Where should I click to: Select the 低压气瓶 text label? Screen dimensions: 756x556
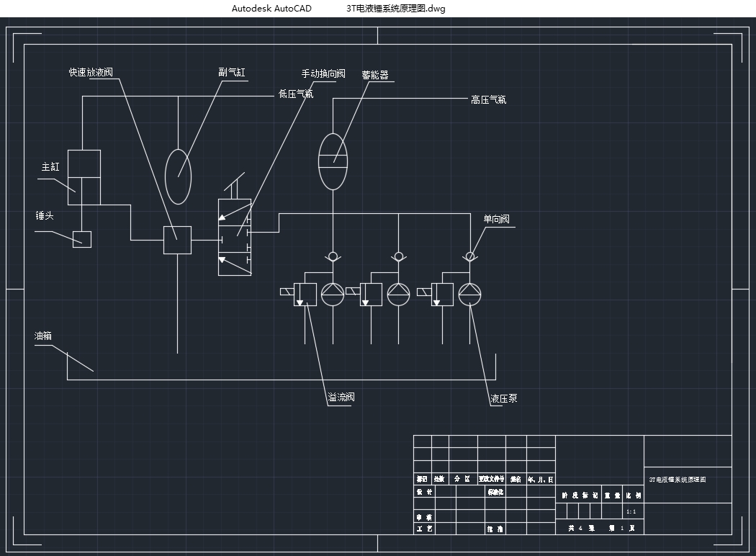[x=296, y=94]
